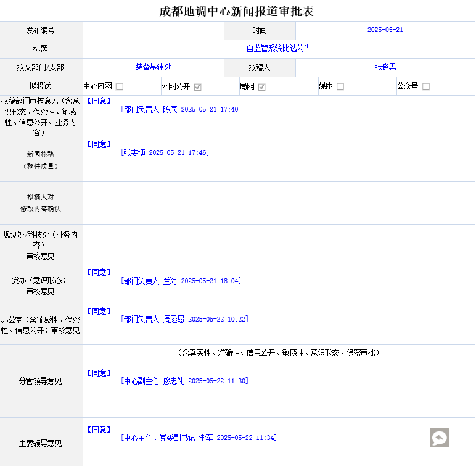Toggle the 外网公开 checkbox

click(198, 87)
